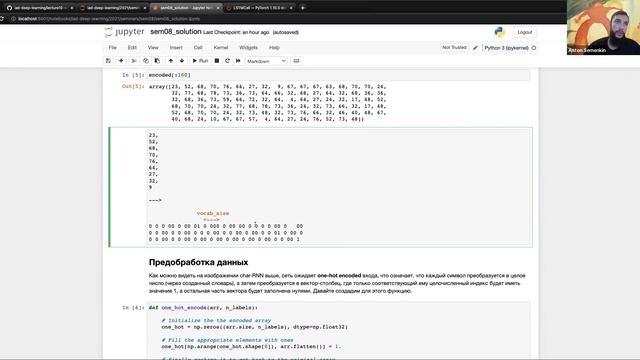This screenshot has width=640, height=360.
Task: Click the Logout button
Action: point(524,32)
